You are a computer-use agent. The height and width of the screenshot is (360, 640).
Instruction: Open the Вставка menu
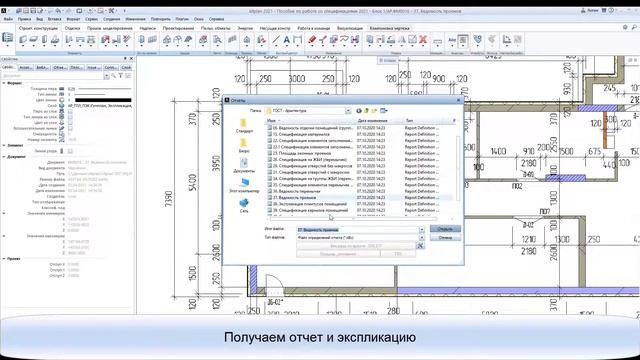tap(54, 19)
